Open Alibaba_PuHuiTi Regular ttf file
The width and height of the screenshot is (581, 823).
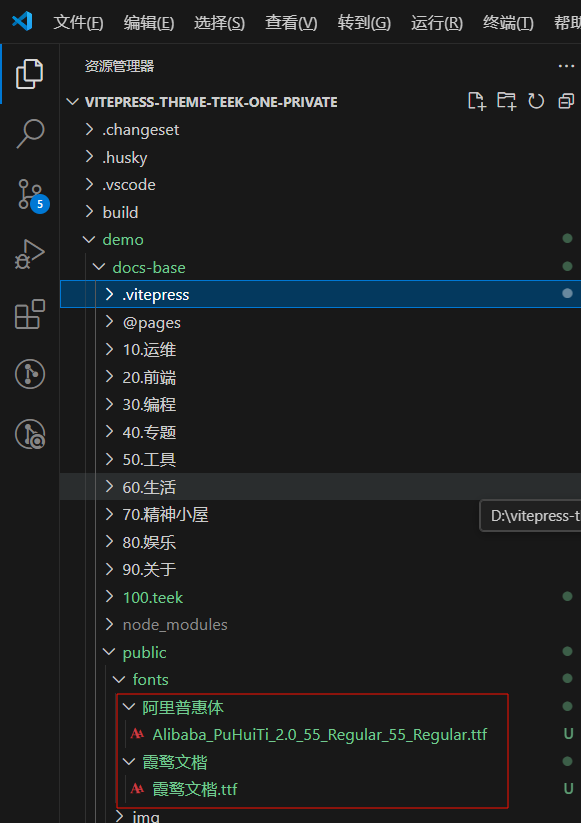click(x=320, y=734)
